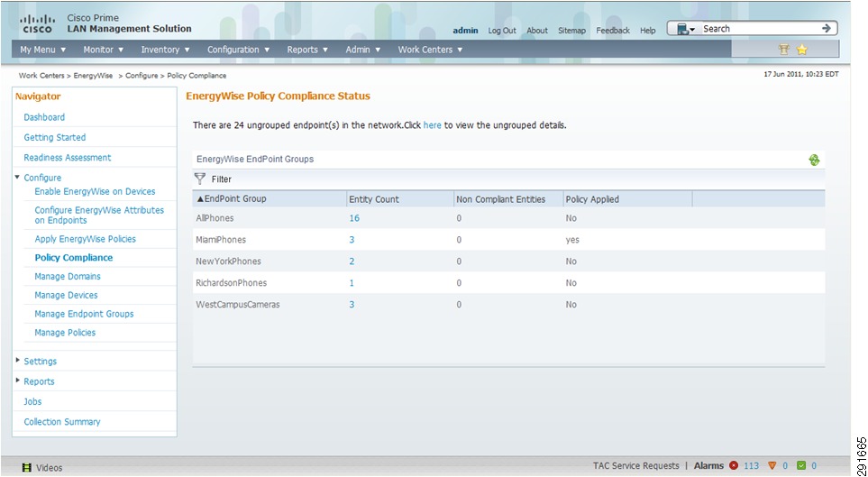This screenshot has width=868, height=477.
Task: Click the Log Out link
Action: point(501,31)
